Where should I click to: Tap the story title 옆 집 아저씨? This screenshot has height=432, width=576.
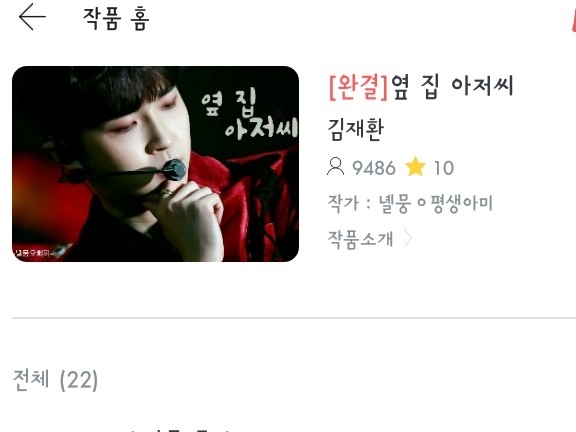tap(452, 87)
